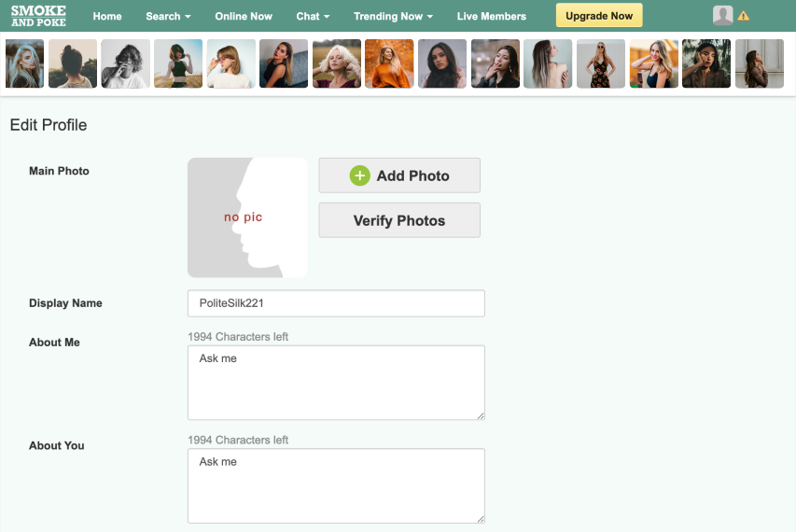Click into the About You text area
Screen dimensions: 796x532
pyautogui.click(x=336, y=486)
